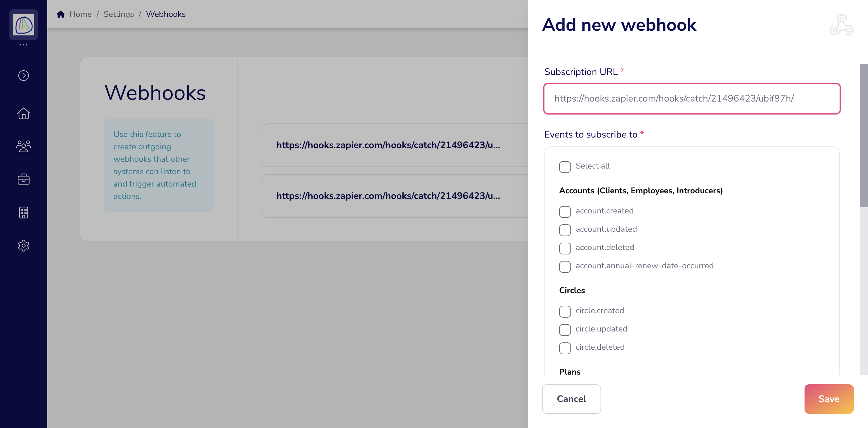The image size is (868, 428).
Task: Open the first Zapier webhook entry
Action: 394,145
